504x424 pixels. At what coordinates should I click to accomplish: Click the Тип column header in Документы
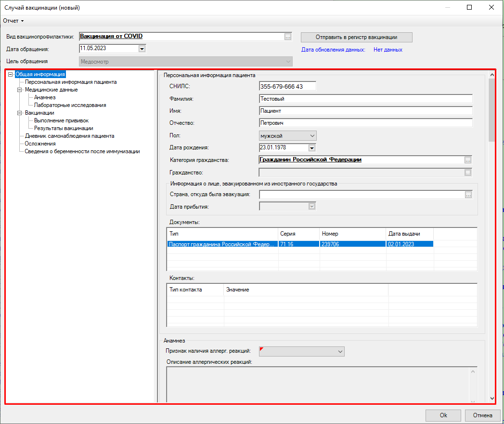point(222,234)
